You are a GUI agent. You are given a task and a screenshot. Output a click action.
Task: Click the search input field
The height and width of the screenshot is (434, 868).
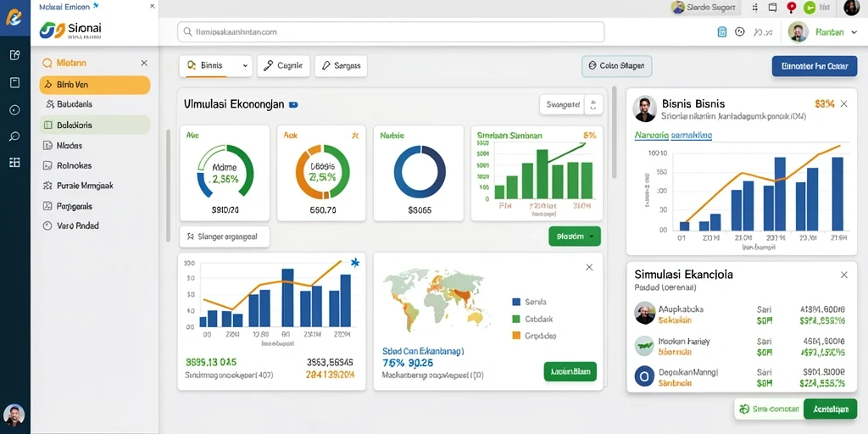(x=391, y=32)
